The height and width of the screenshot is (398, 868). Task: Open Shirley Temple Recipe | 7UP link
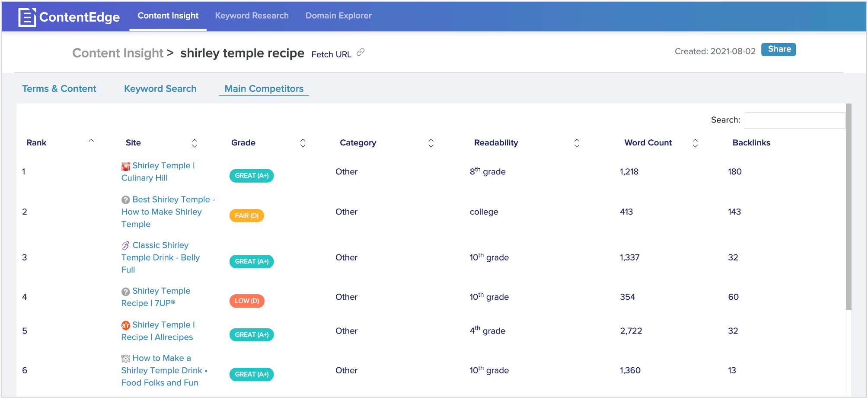pyautogui.click(x=156, y=297)
